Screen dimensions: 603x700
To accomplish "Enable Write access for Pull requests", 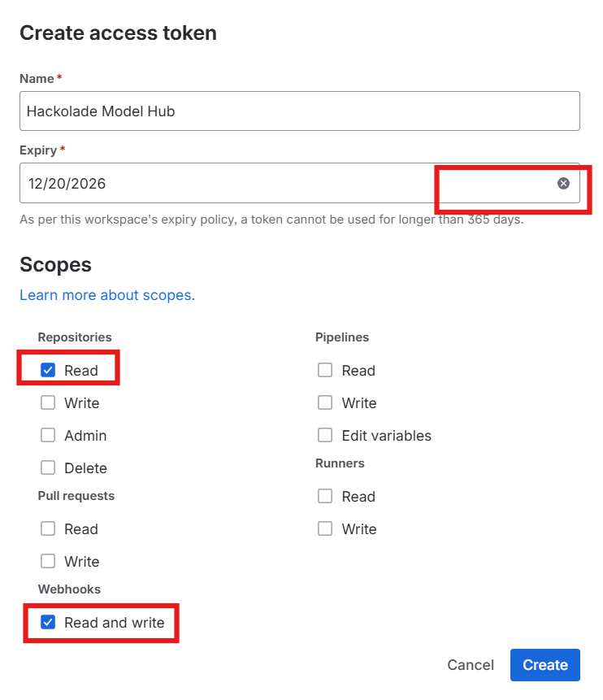I will click(x=47, y=561).
